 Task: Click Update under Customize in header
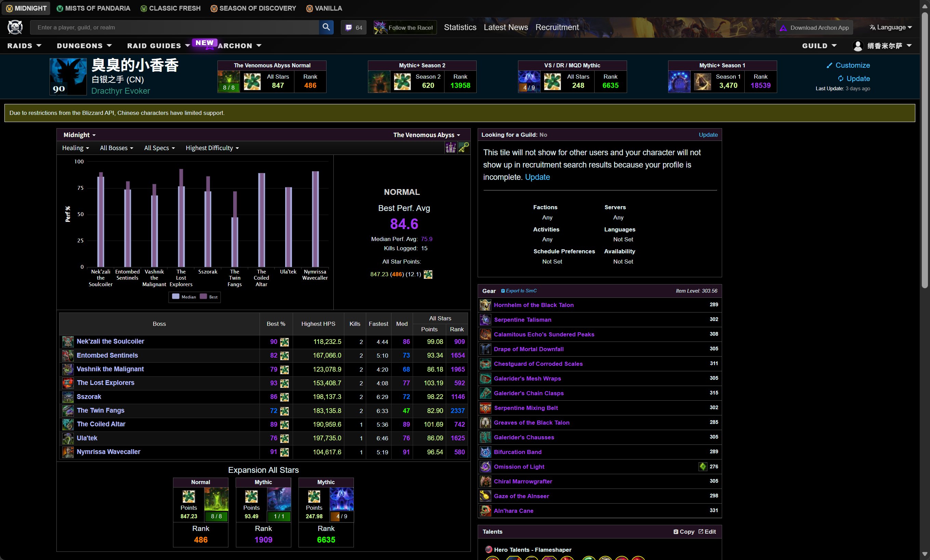click(854, 79)
